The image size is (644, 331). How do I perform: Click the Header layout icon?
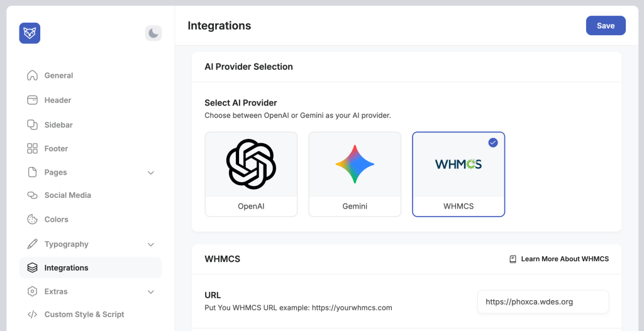pos(33,100)
